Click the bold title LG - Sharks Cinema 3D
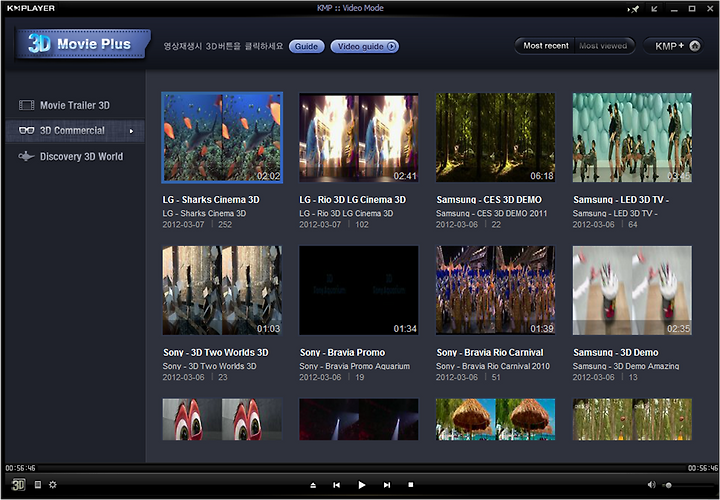 click(x=211, y=200)
